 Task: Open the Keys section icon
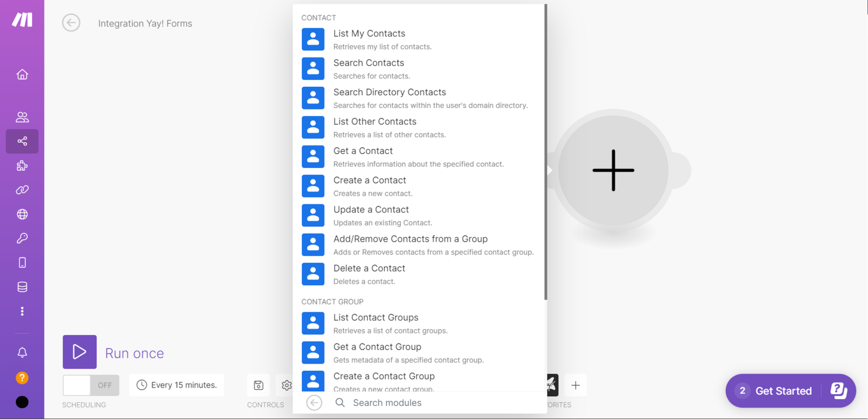click(22, 238)
